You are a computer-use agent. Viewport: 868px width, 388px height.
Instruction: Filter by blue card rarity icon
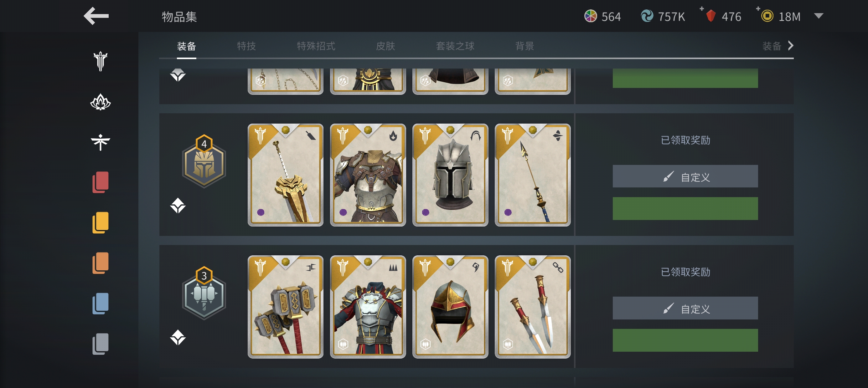pyautogui.click(x=101, y=304)
